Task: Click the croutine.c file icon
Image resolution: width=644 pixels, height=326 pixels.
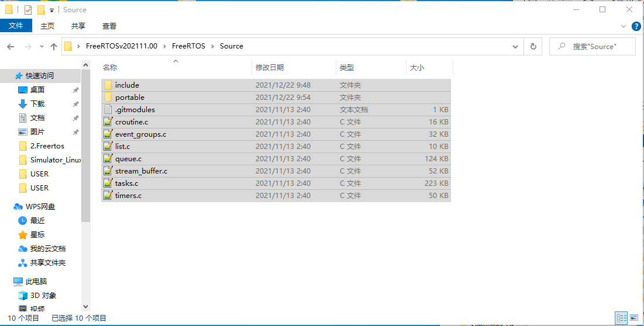Action: [108, 122]
